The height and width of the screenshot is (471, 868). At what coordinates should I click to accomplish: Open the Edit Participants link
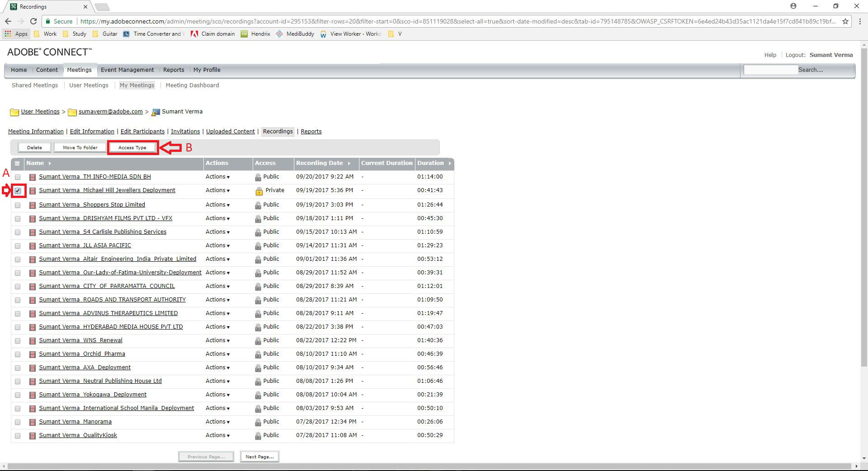pos(142,132)
